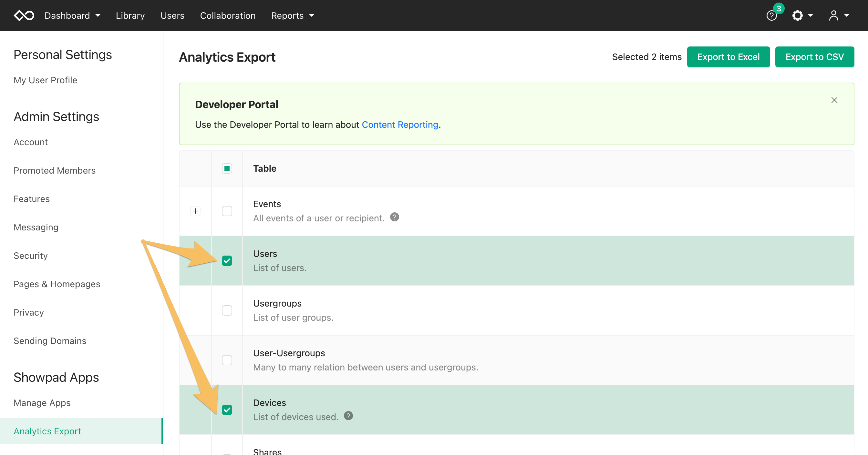
Task: Click the Showpad logo icon
Action: [x=24, y=15]
